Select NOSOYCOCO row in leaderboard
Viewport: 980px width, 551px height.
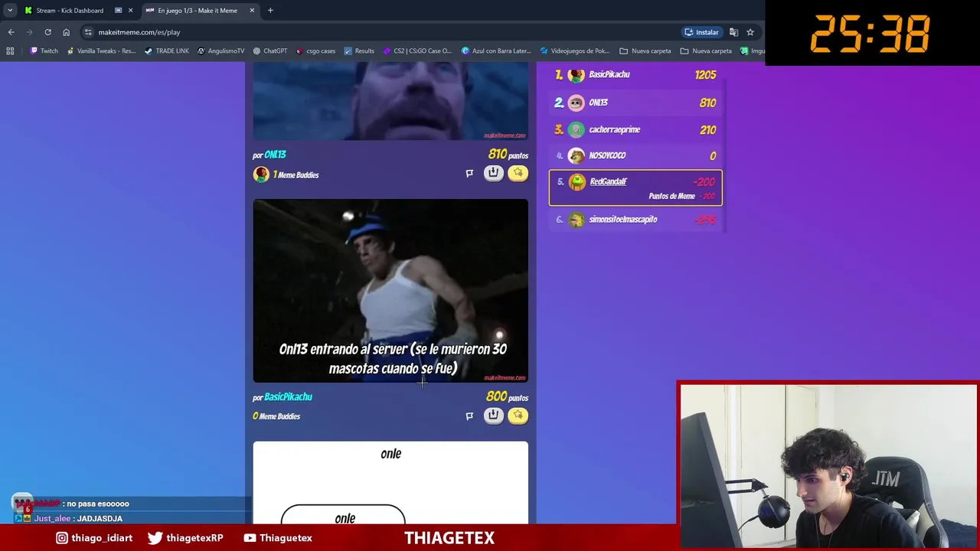click(635, 155)
